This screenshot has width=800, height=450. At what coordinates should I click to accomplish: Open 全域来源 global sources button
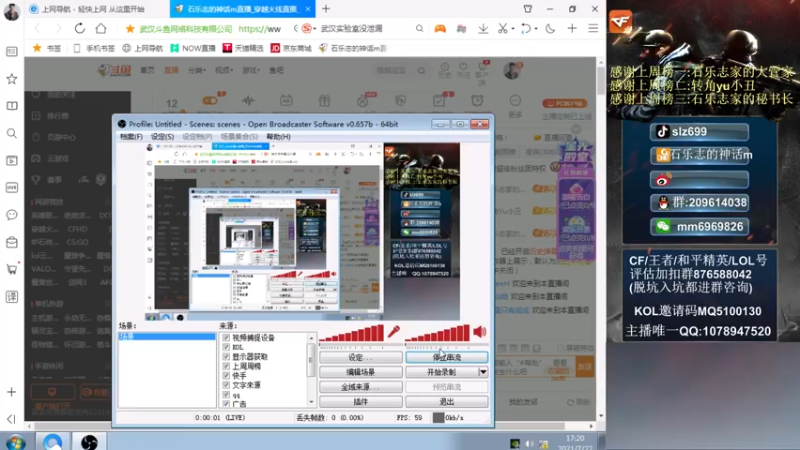pyautogui.click(x=361, y=387)
